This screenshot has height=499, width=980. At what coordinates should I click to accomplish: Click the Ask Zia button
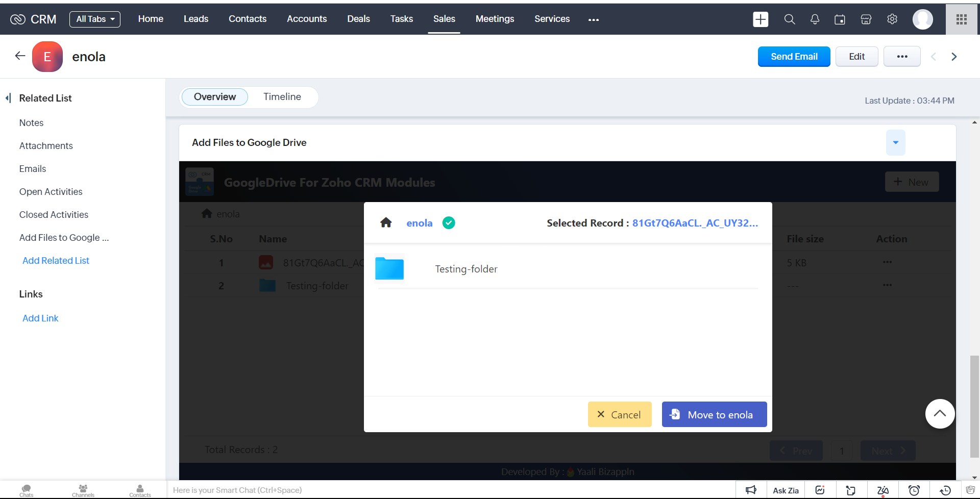pyautogui.click(x=786, y=490)
